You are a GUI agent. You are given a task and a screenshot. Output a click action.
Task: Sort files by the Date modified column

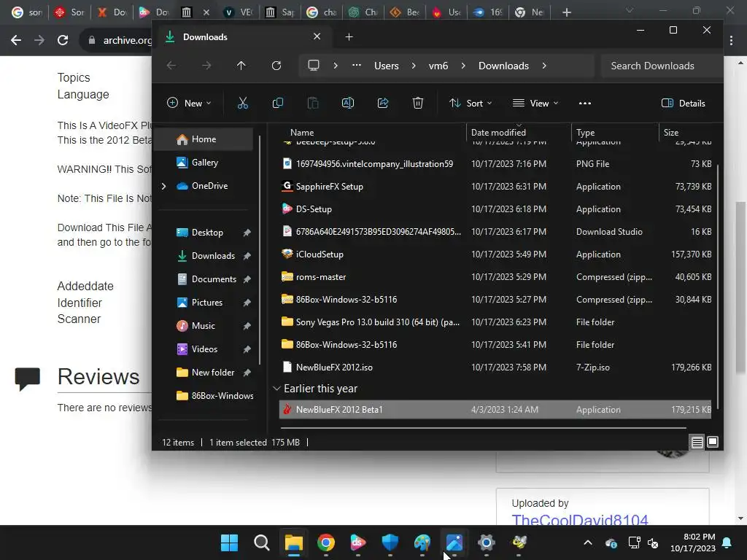tap(498, 133)
